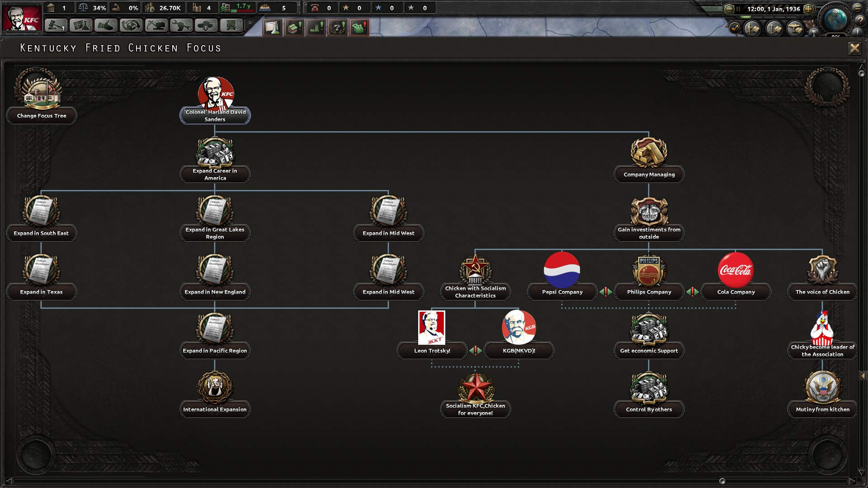Open the Diplomacy handshake button
This screenshot has height=488, width=868.
point(106,26)
